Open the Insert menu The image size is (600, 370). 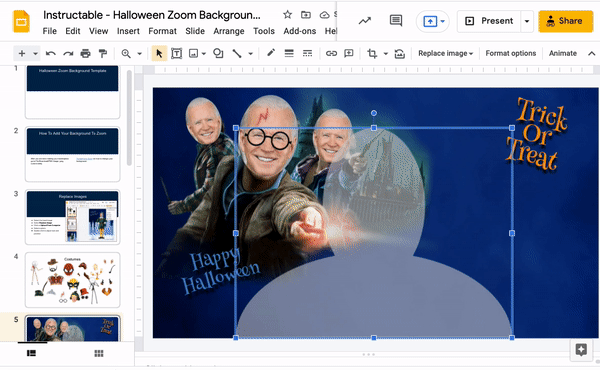click(128, 31)
